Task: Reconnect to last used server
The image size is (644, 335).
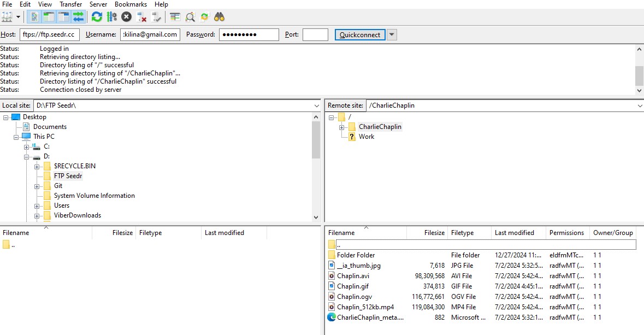Action: click(156, 17)
